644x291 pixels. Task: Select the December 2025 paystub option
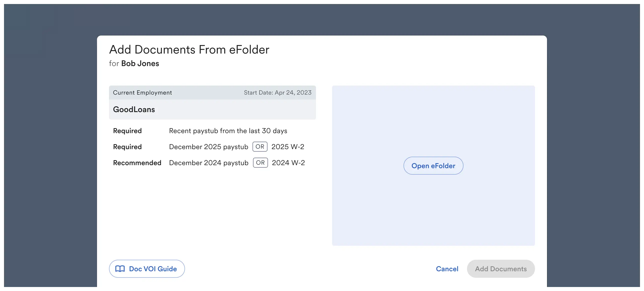point(208,147)
